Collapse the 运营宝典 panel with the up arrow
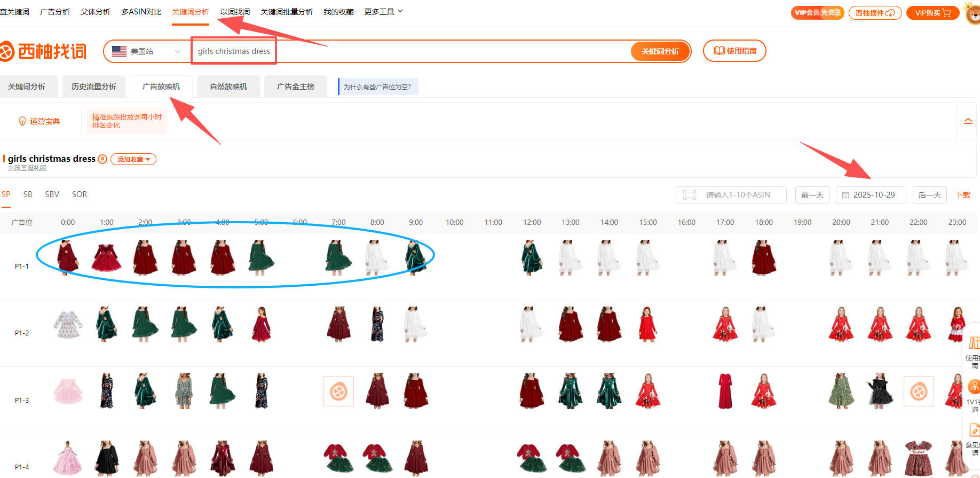 click(968, 121)
